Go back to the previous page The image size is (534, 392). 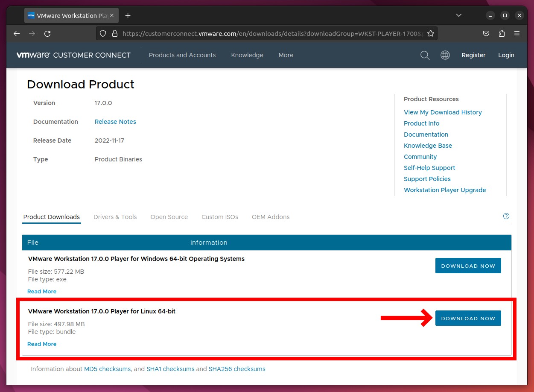[17, 33]
